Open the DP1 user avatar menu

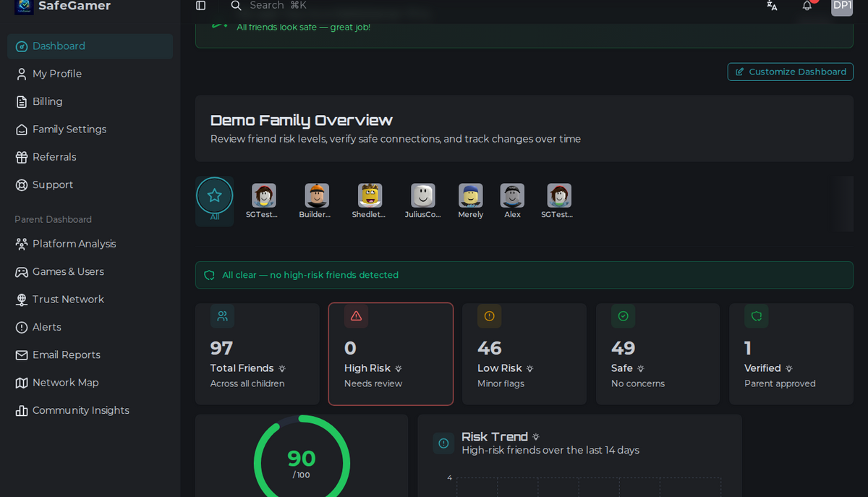[x=842, y=6]
